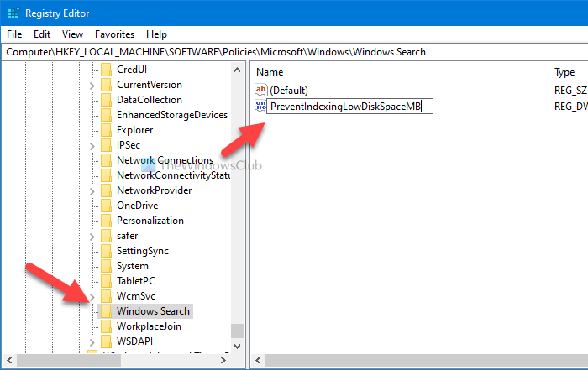The image size is (588, 370).
Task: Select the WcmSvc folder icon
Action: (106, 296)
